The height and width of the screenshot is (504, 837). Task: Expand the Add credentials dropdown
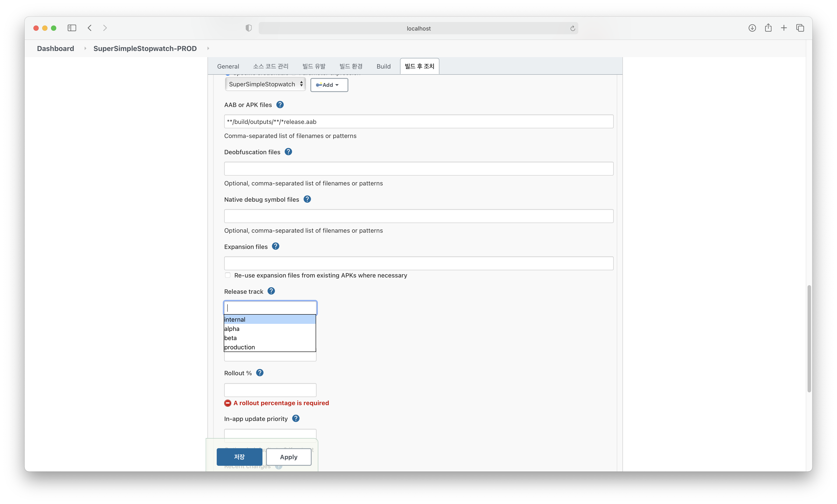click(x=329, y=85)
